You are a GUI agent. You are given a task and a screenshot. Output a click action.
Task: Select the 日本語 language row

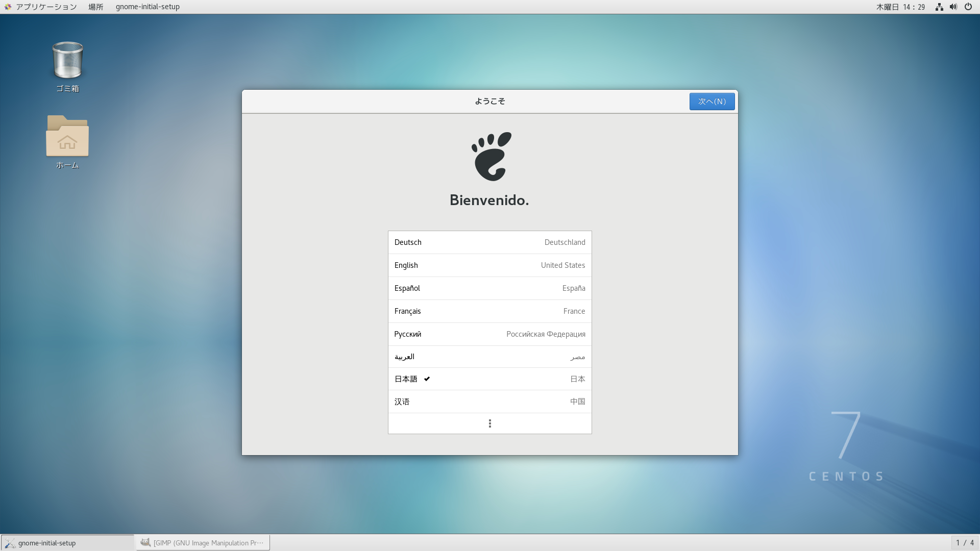pos(489,379)
